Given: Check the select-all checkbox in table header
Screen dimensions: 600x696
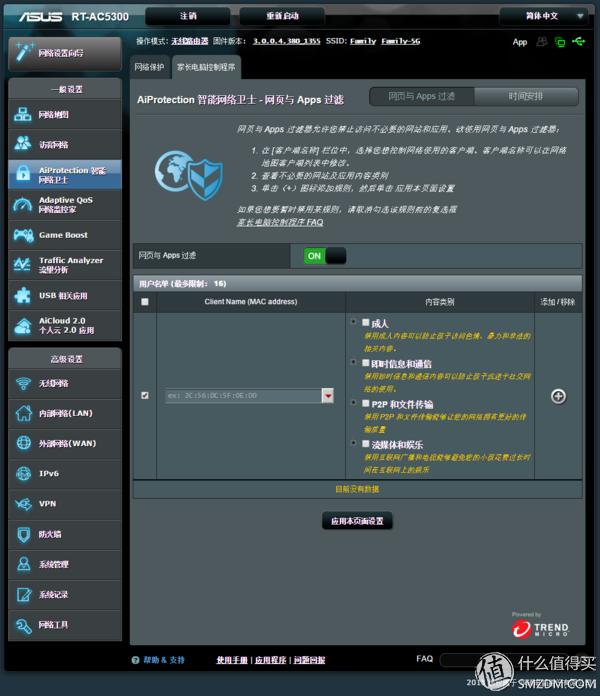Looking at the screenshot, I should click(x=145, y=302).
